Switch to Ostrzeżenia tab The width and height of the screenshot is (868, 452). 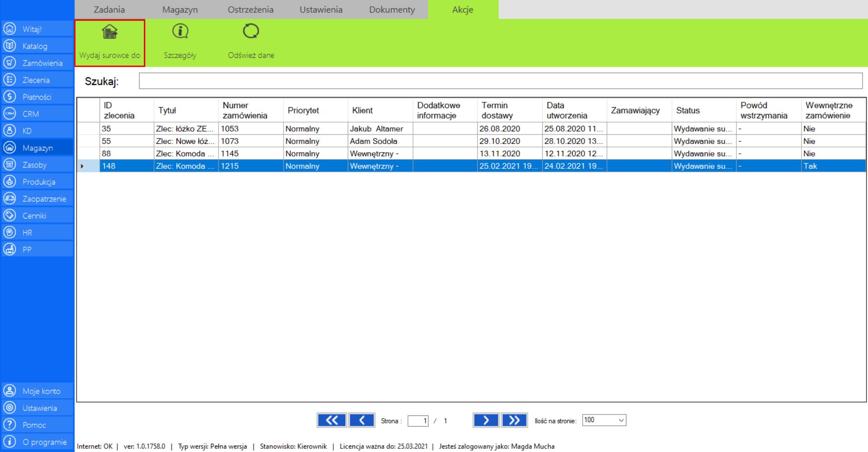tap(251, 10)
